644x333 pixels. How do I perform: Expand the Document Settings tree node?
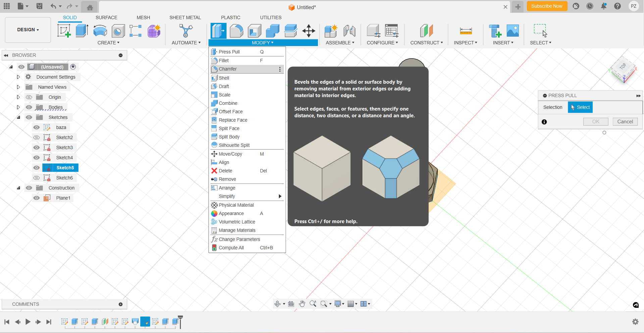18,77
